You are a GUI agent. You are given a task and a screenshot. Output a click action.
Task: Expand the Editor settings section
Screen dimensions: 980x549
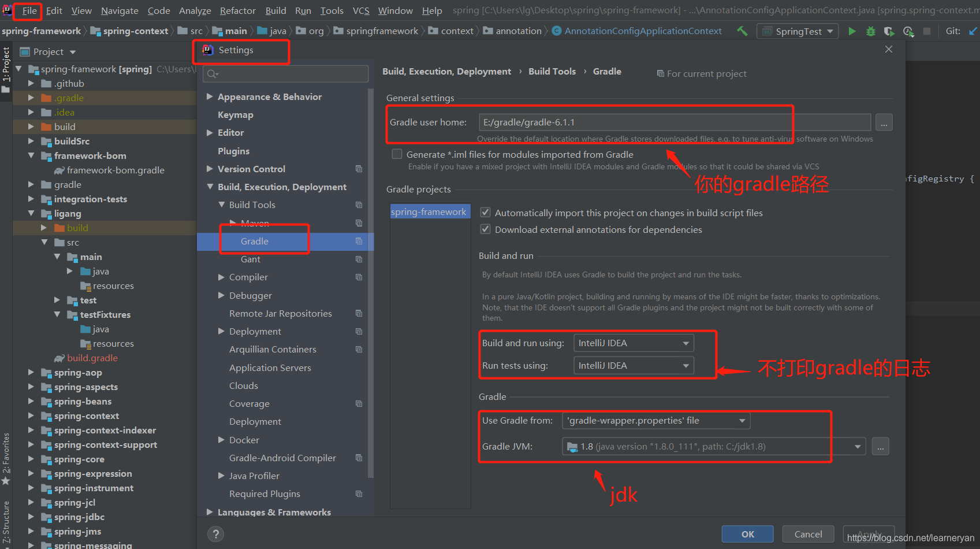[210, 133]
